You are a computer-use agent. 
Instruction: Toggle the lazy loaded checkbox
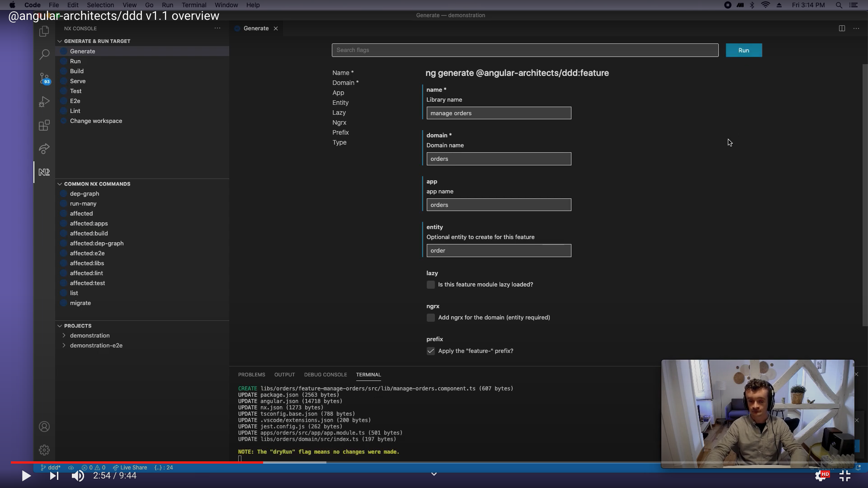tap(430, 284)
